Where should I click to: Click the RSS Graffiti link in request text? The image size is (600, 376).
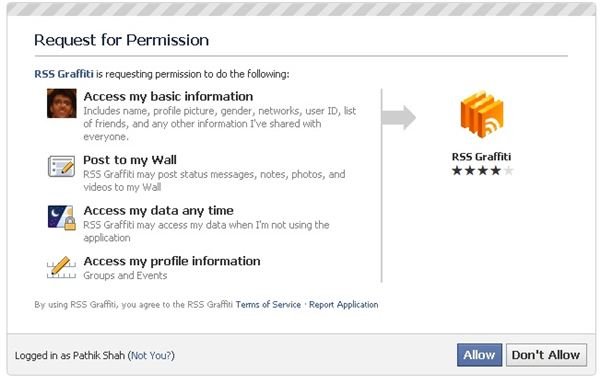(x=64, y=74)
